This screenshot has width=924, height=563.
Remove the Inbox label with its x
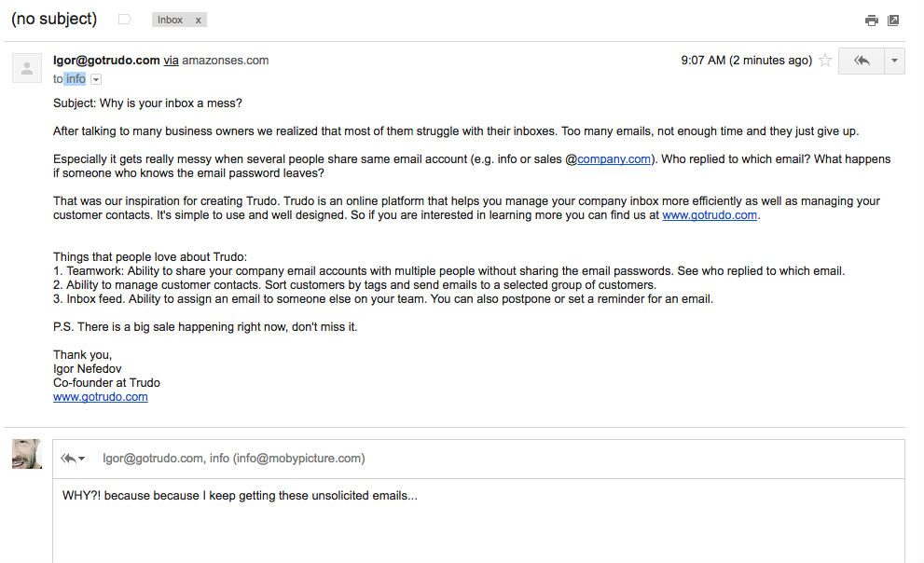coord(198,20)
